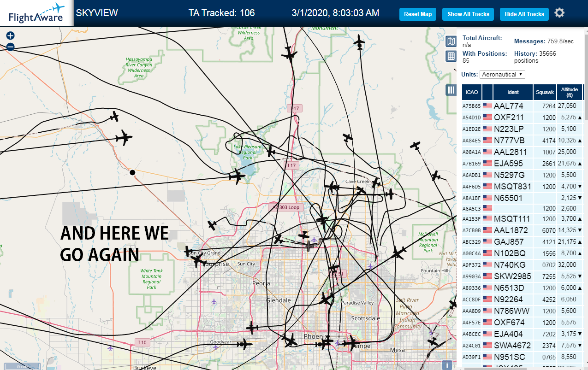
Task: Click the US flag in SWA4672 row
Action: click(x=487, y=346)
